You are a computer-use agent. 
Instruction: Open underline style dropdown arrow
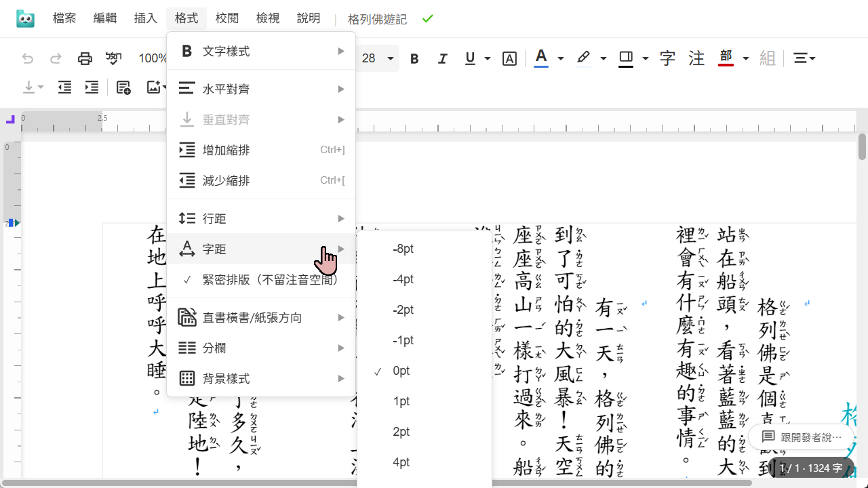(x=487, y=59)
